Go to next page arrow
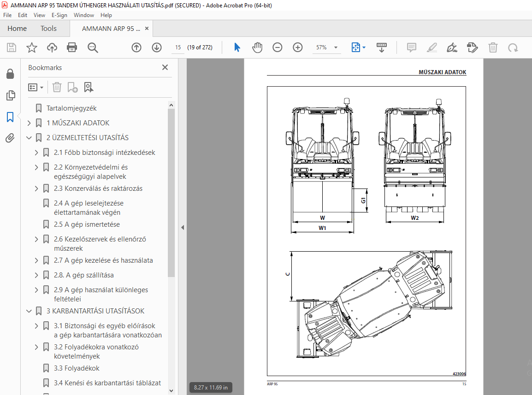This screenshot has height=395, width=532. coord(157,47)
